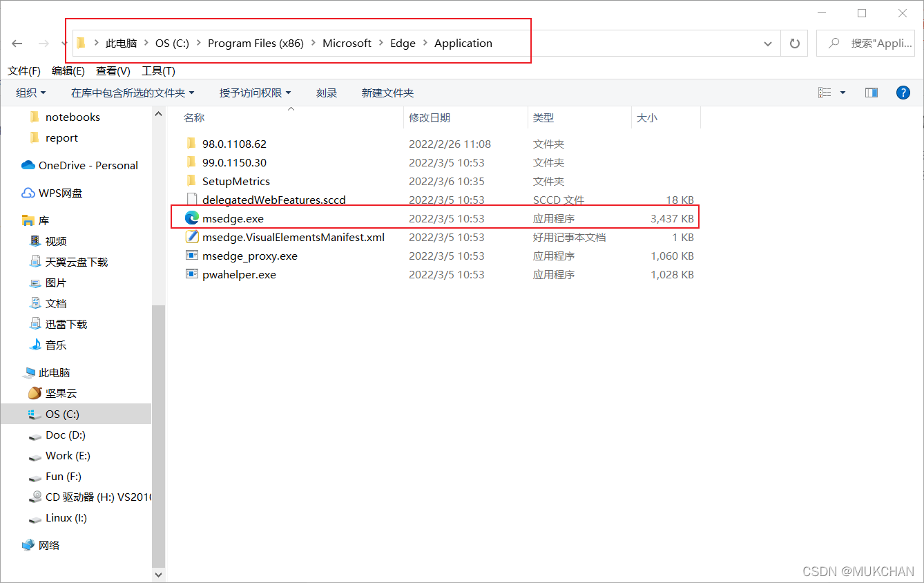Screen dimensions: 924x583
Task: Click the 网络 network icon
Action: click(28, 545)
